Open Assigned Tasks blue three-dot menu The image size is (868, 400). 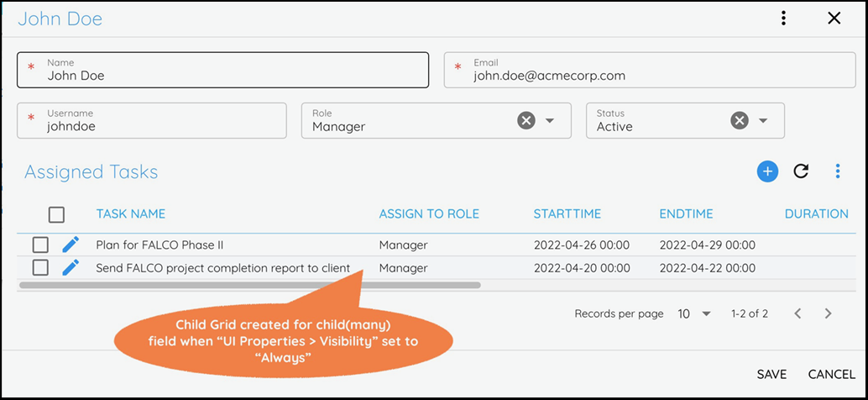click(837, 171)
